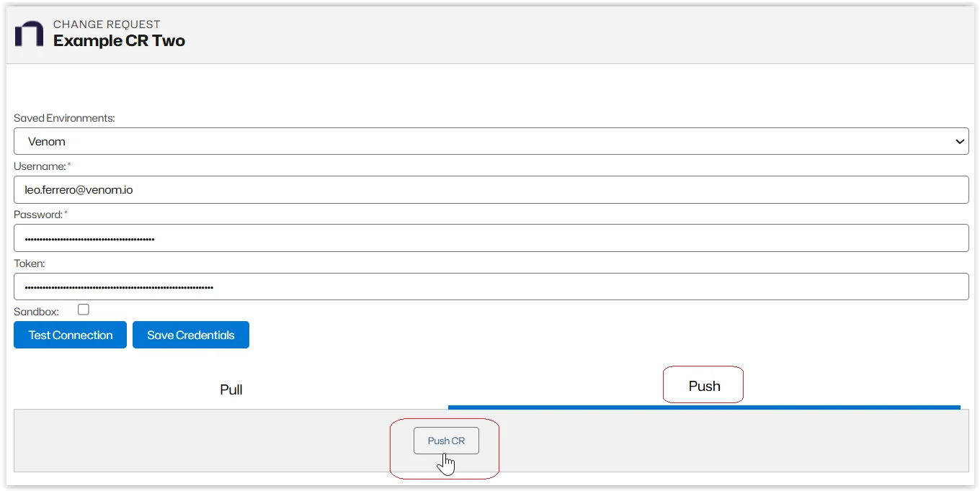Select the Push tab
The image size is (980, 491).
(704, 387)
